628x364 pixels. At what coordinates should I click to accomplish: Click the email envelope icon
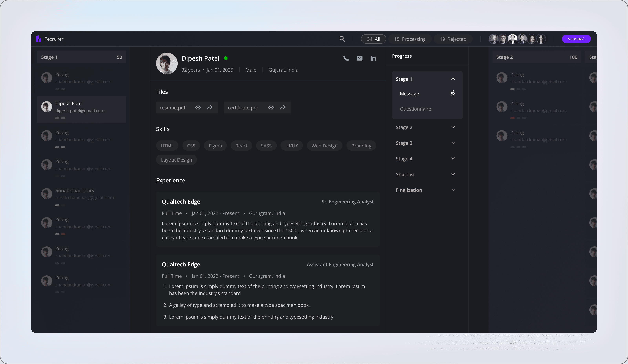pos(359,58)
